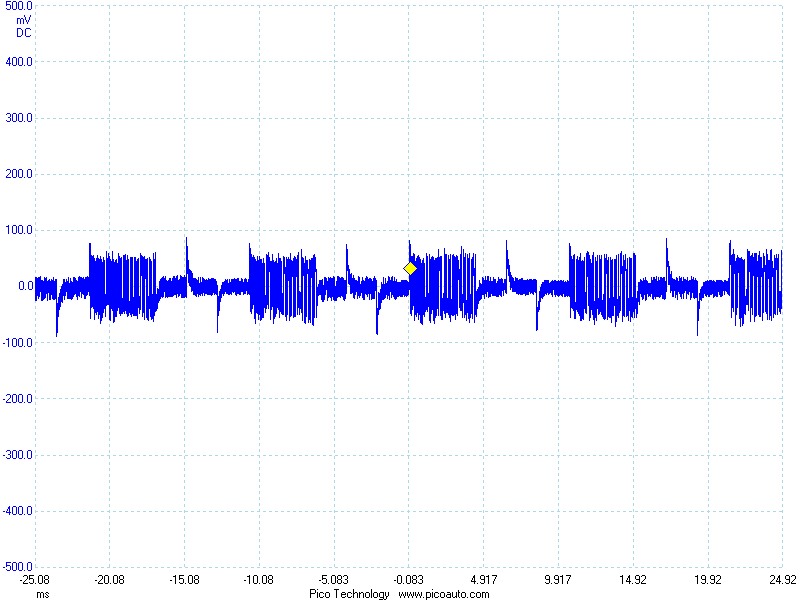Screen dimensions: 800x600
Task: Select the 300.0 voltage axis label
Action: [x=18, y=118]
